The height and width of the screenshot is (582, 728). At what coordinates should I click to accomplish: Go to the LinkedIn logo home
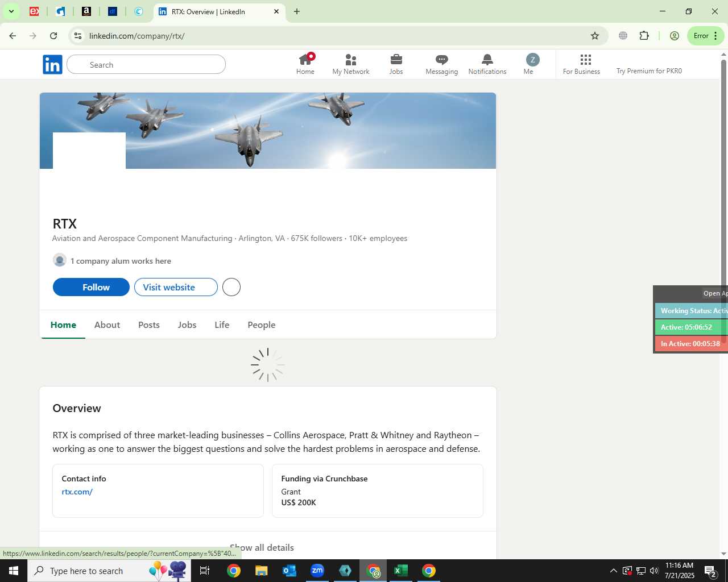(52, 65)
